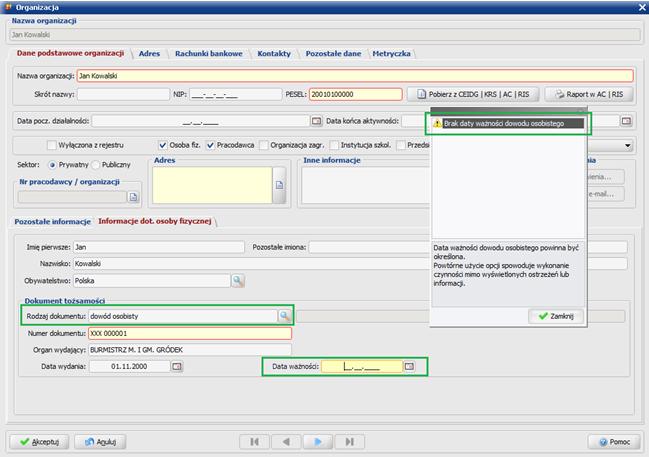The width and height of the screenshot is (649, 457).
Task: Click Anuluj button
Action: (x=100, y=442)
